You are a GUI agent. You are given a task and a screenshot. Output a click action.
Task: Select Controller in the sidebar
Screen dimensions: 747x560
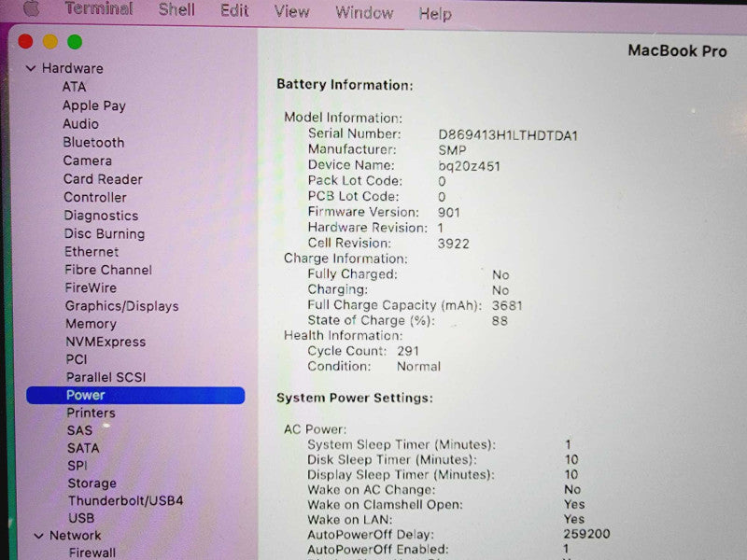pos(95,197)
